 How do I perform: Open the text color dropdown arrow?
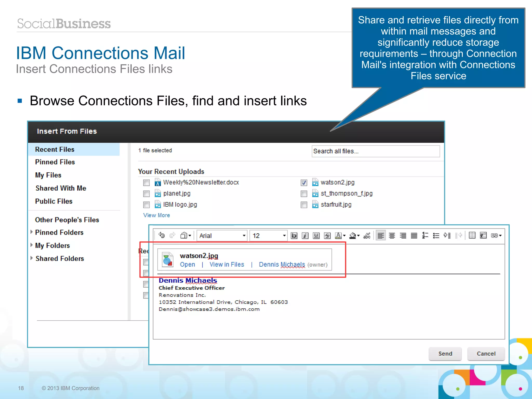click(x=344, y=236)
